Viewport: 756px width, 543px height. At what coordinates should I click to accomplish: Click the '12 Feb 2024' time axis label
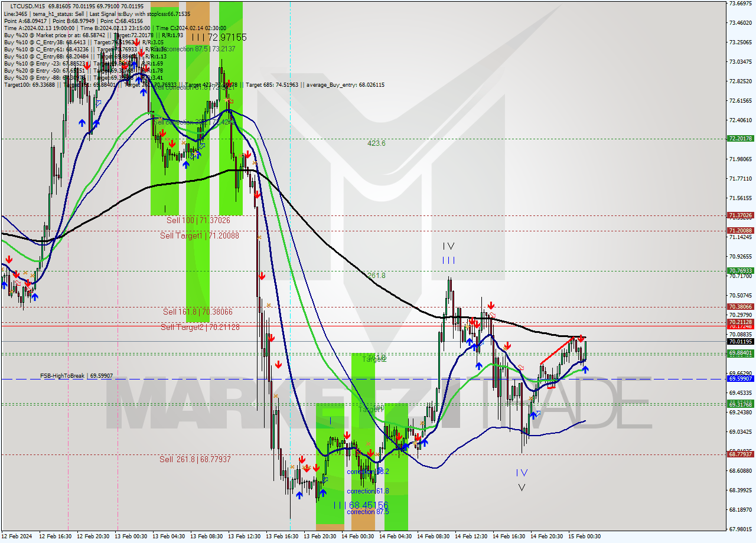[18, 537]
